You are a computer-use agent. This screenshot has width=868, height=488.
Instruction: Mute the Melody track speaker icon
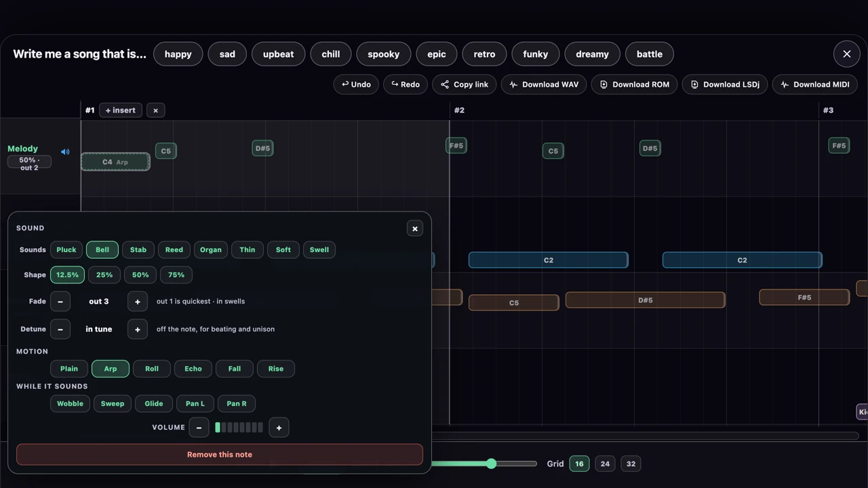[65, 152]
